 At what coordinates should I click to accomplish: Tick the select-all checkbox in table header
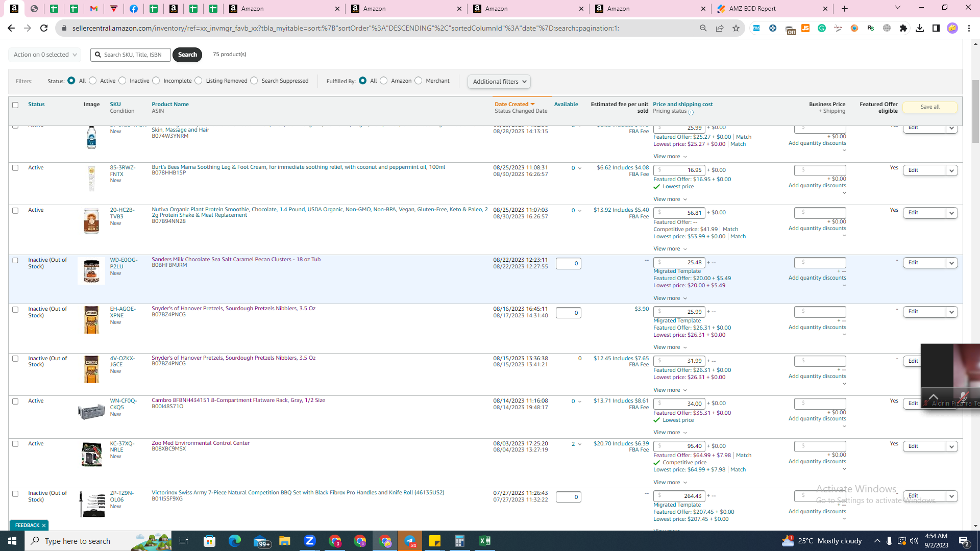tap(15, 105)
